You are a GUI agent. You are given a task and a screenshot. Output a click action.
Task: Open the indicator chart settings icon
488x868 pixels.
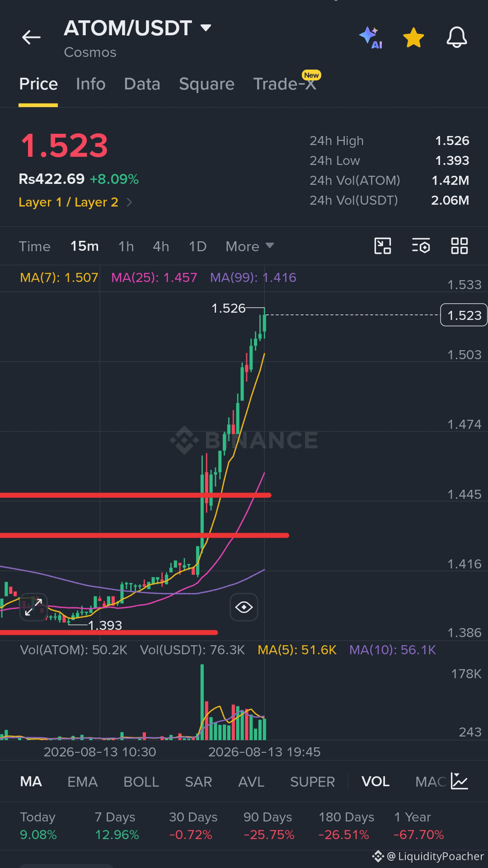tap(460, 781)
